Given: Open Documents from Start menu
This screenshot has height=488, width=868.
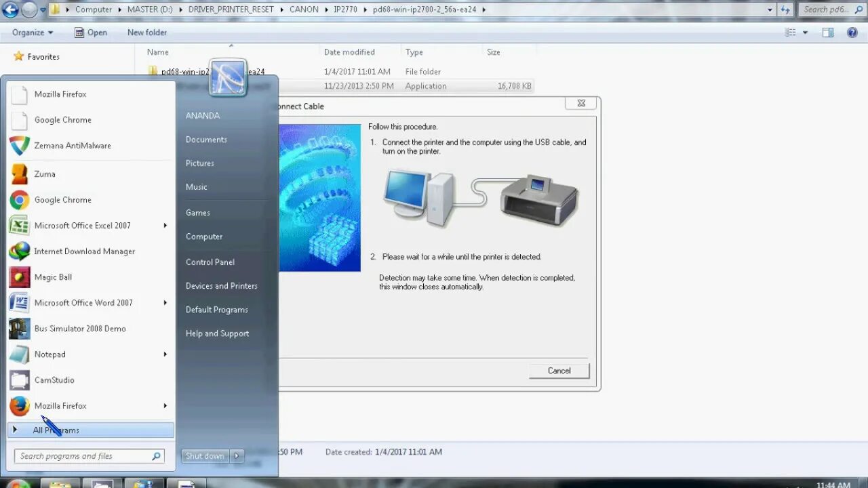Looking at the screenshot, I should click(206, 140).
